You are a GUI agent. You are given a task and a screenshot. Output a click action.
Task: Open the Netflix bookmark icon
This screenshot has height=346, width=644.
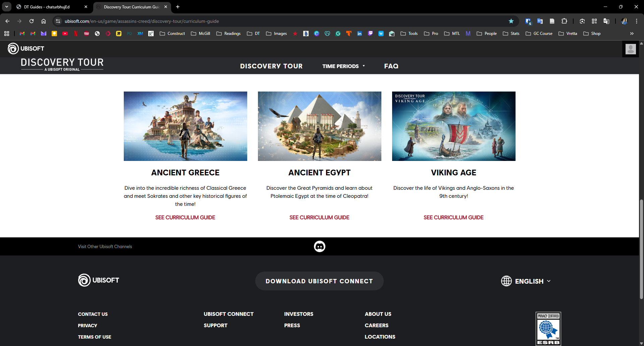point(76,34)
